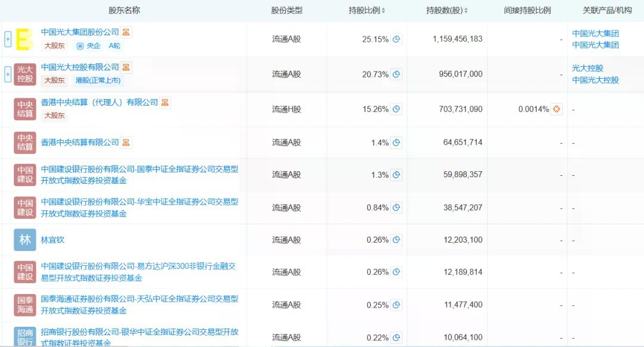Open pie chart icon in 林宜钦 row
Image resolution: width=644 pixels, height=347 pixels.
[x=397, y=240]
